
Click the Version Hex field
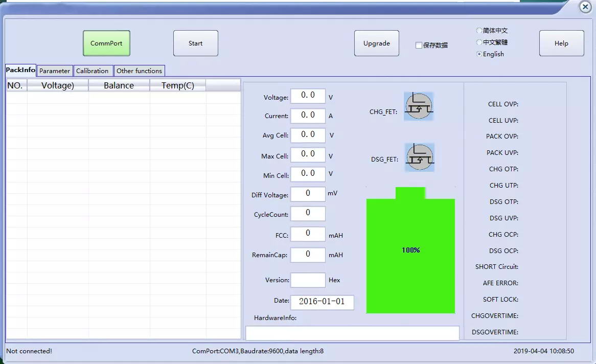pyautogui.click(x=308, y=280)
